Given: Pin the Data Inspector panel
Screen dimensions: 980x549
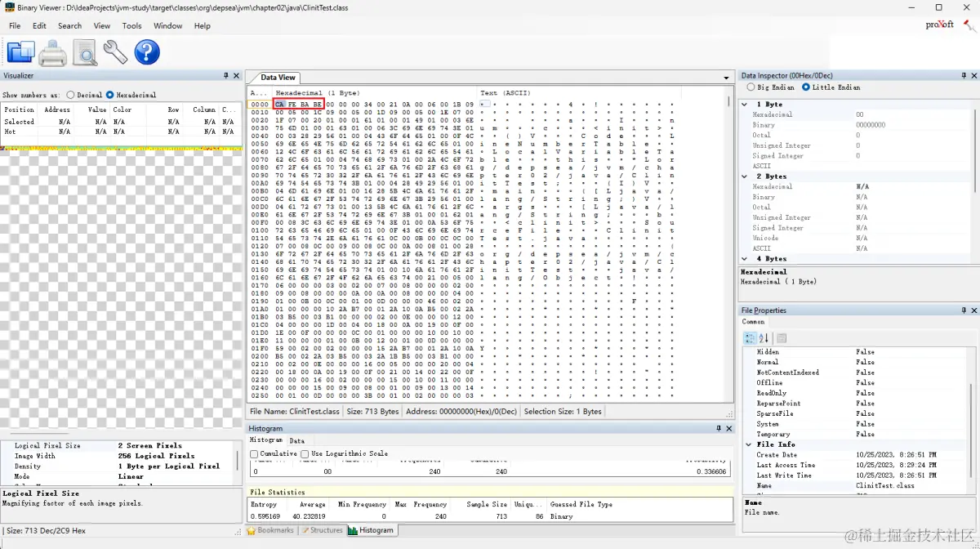Looking at the screenshot, I should click(x=963, y=75).
